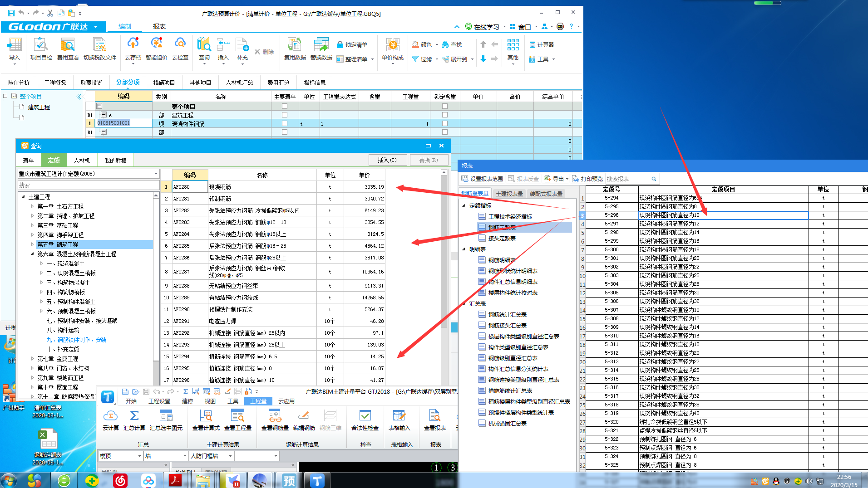Open 智能组价 smart pricing tool
868x488 pixels.
point(157,49)
